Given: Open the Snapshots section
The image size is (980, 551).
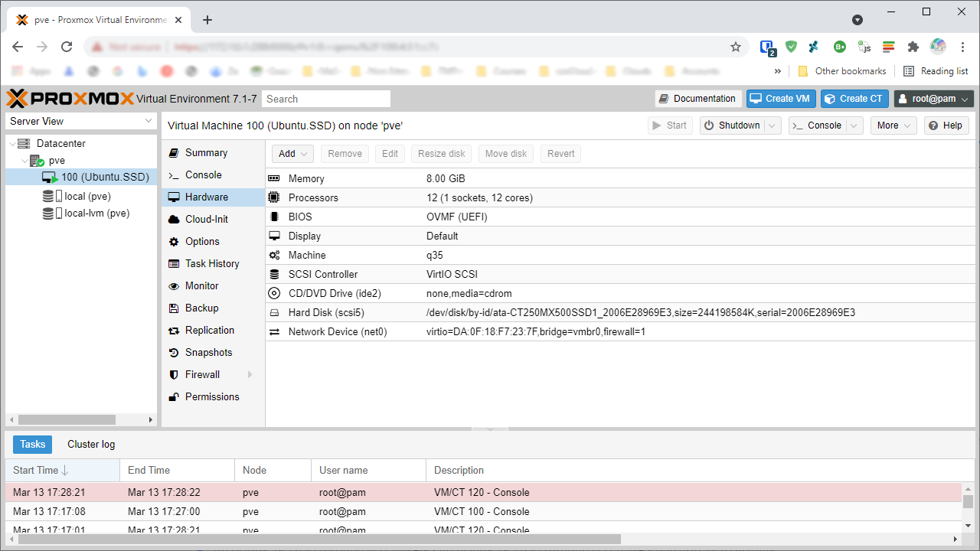Looking at the screenshot, I should (213, 352).
